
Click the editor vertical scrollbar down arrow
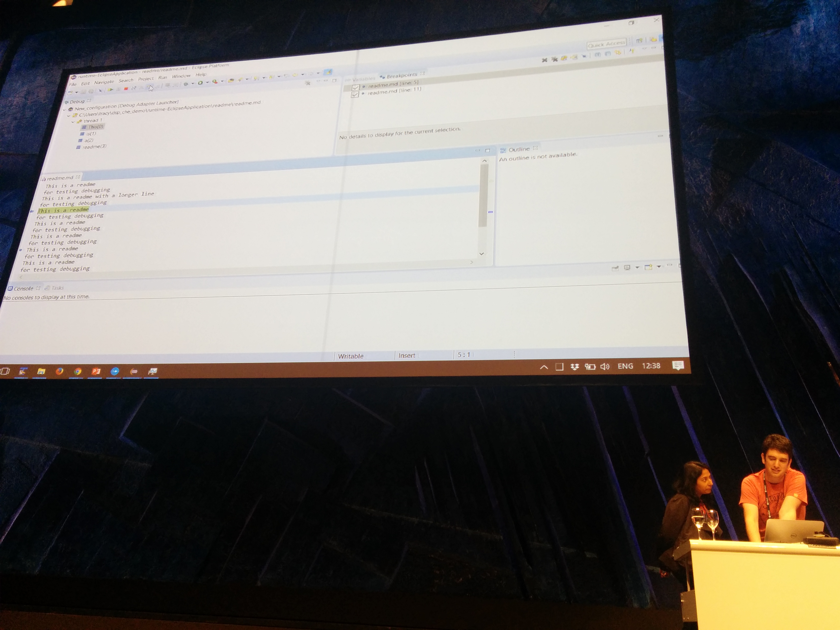pos(482,254)
